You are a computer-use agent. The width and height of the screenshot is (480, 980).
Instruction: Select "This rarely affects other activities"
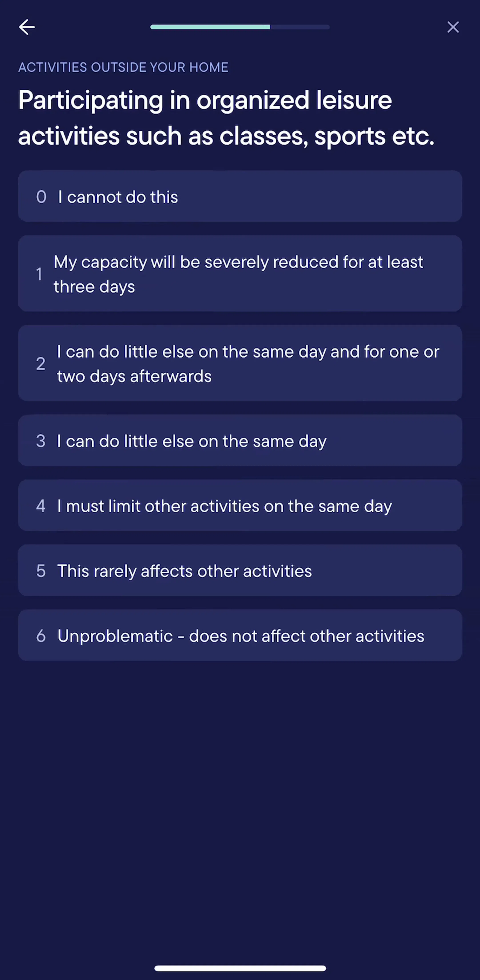[240, 571]
